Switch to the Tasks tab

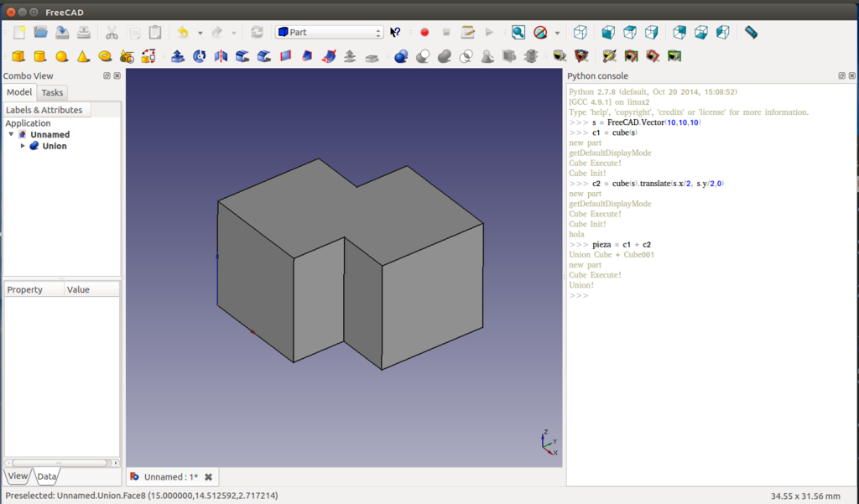tap(52, 92)
